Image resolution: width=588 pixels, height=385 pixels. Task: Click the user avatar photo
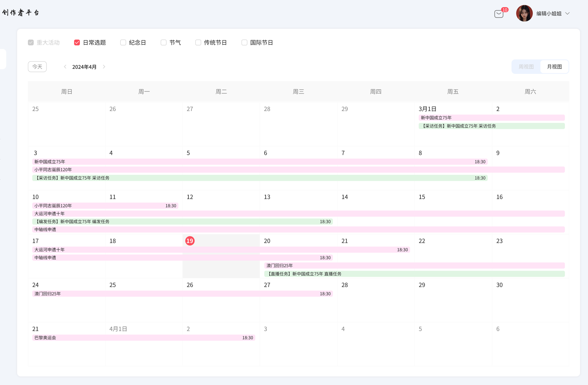pos(524,13)
